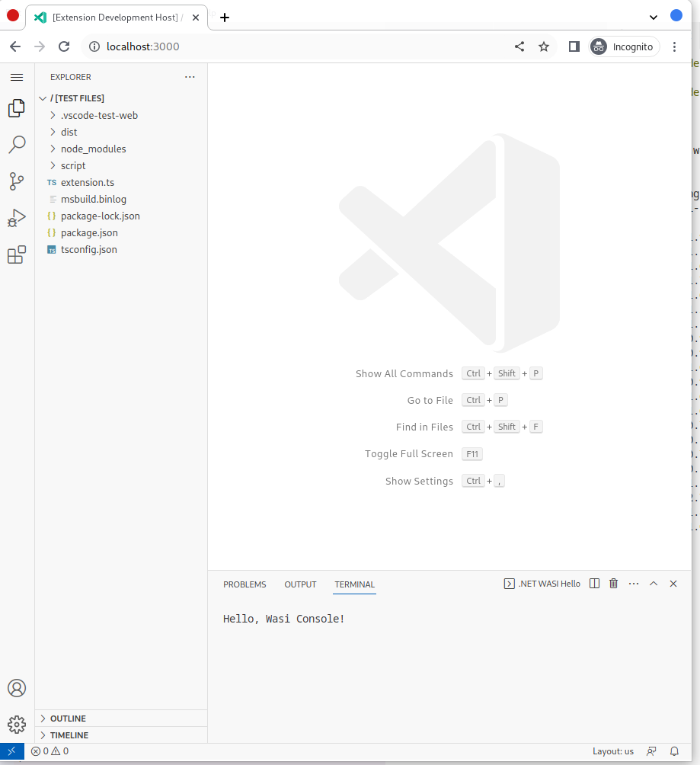The height and width of the screenshot is (765, 700).
Task: Open the Accounts menu icon
Action: [x=17, y=688]
